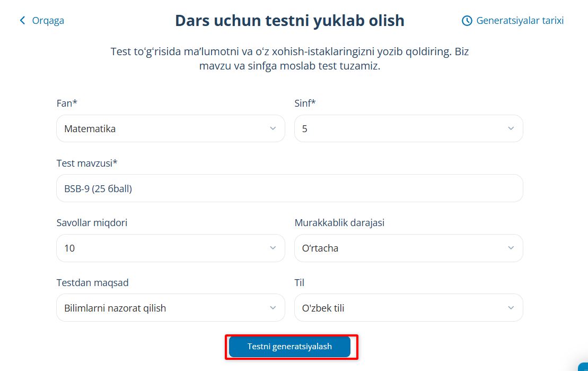Image resolution: width=588 pixels, height=371 pixels.
Task: Focus the Test mavzusi text field
Action: (x=289, y=188)
